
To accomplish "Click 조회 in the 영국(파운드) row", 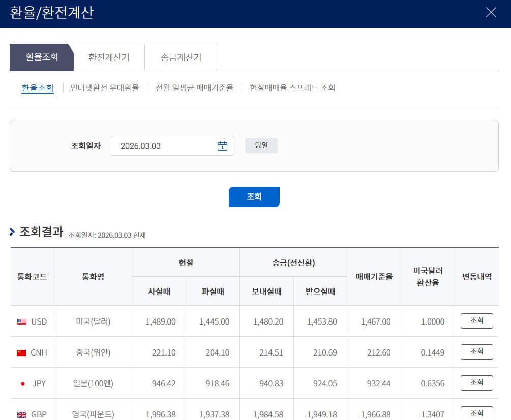I will (x=476, y=412).
